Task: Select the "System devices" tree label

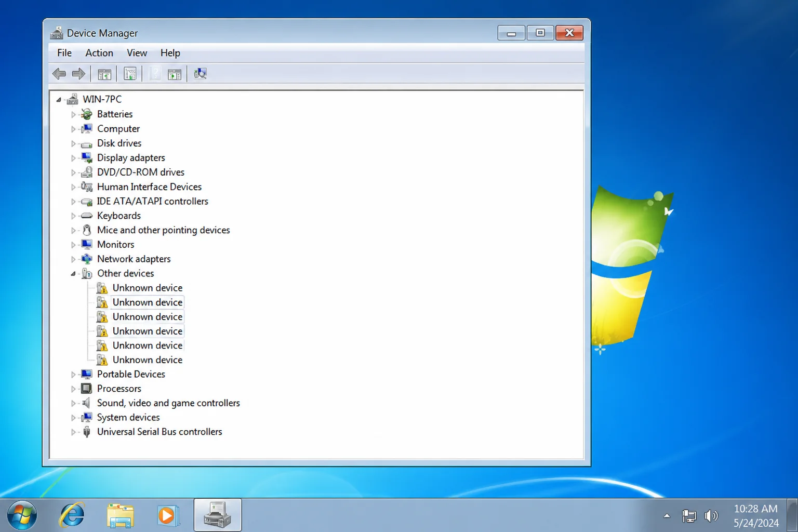Action: 128,417
